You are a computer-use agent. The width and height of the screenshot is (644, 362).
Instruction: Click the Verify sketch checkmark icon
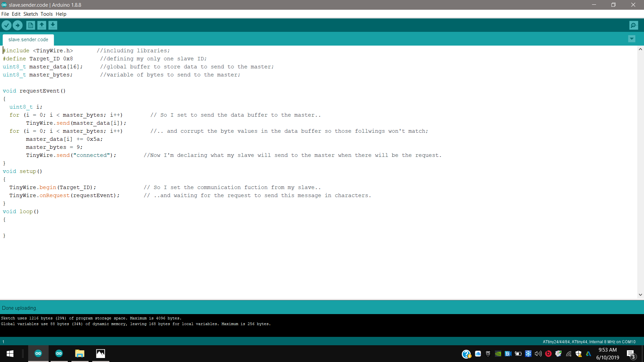tap(6, 25)
